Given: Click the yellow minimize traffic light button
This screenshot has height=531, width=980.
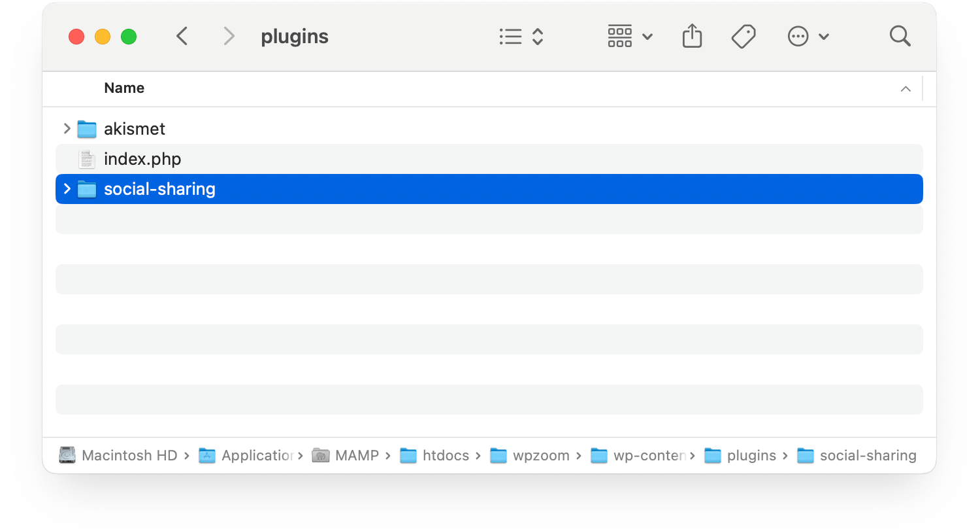Looking at the screenshot, I should 103,37.
